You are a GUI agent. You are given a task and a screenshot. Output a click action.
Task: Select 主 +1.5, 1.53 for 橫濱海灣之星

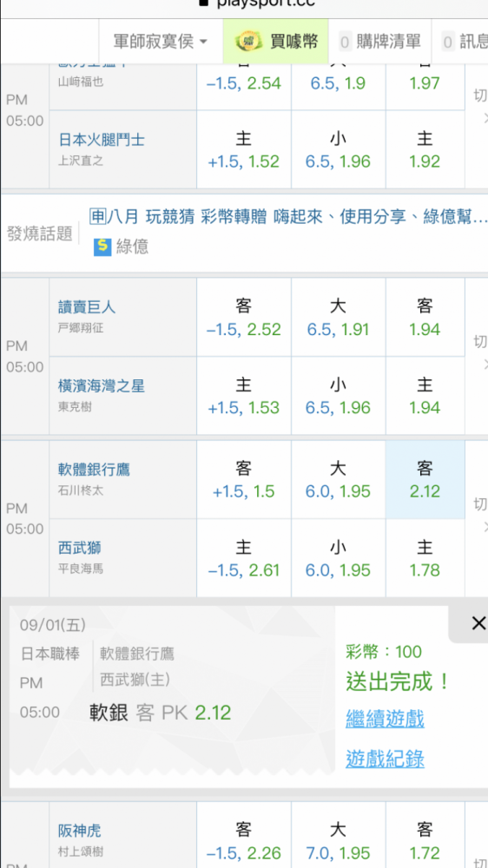244,396
